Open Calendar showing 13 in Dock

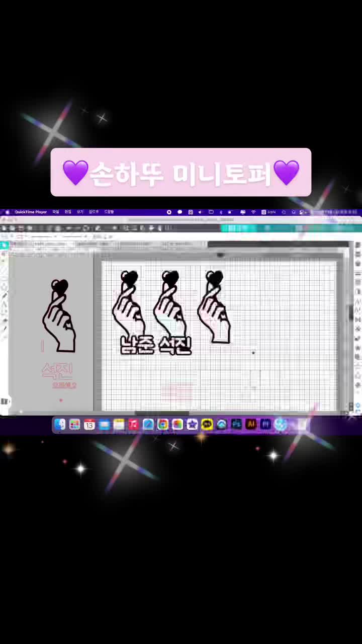click(x=89, y=425)
